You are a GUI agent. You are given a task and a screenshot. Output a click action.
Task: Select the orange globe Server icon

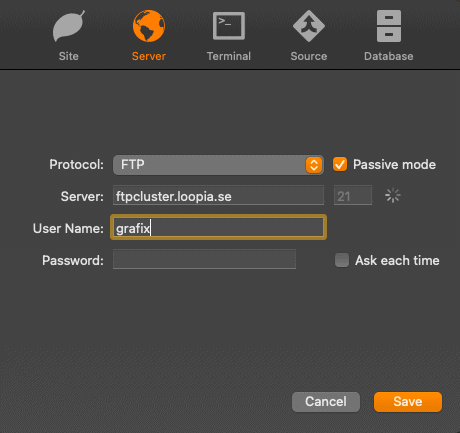coord(149,26)
